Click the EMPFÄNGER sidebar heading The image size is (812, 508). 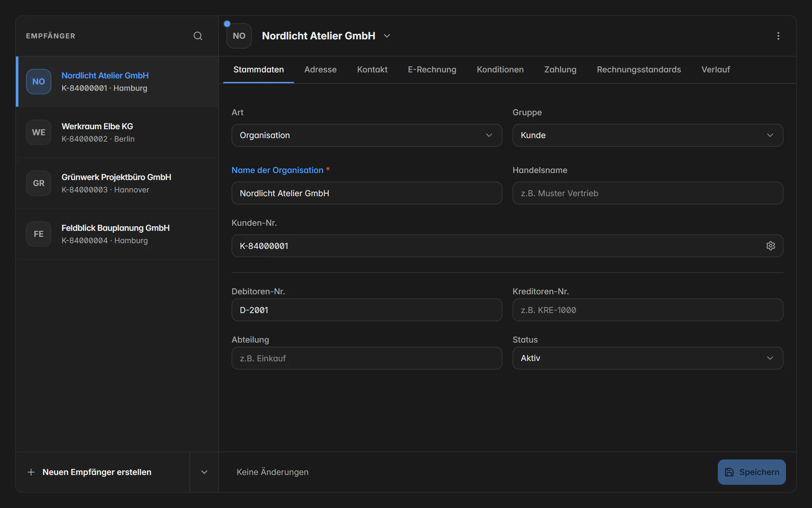click(x=51, y=36)
